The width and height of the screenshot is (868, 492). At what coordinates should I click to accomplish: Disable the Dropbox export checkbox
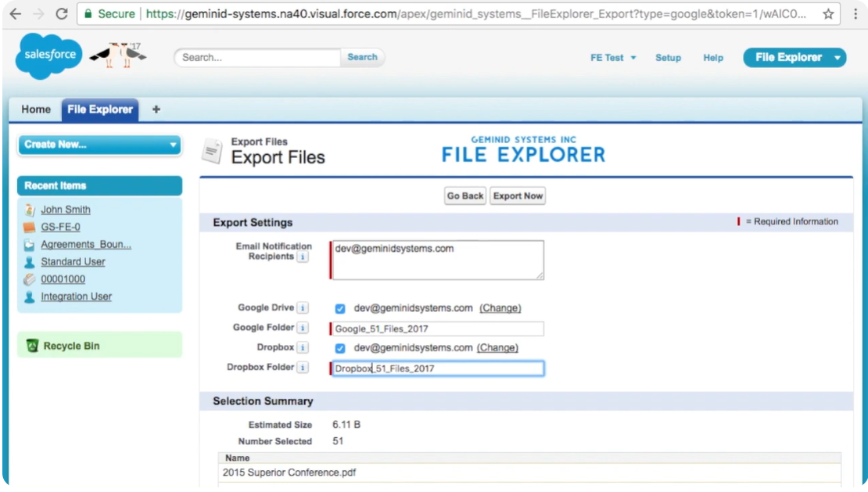[339, 347]
